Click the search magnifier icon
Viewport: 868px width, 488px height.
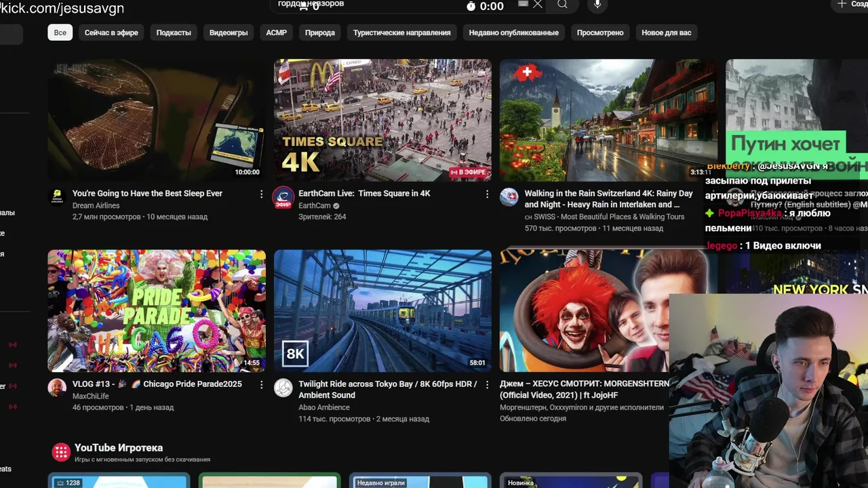[562, 5]
